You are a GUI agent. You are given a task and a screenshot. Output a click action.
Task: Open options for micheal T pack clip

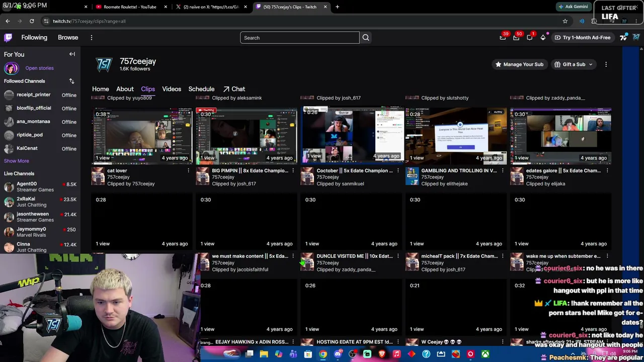(502, 256)
